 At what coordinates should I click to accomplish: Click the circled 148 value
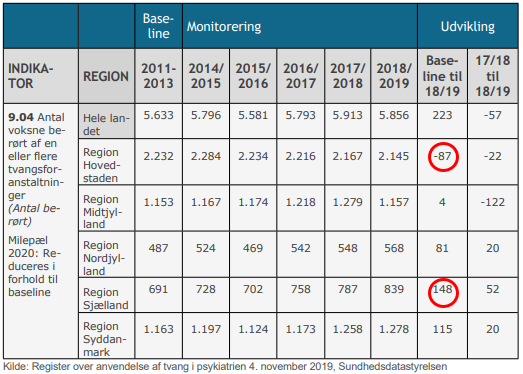(443, 292)
